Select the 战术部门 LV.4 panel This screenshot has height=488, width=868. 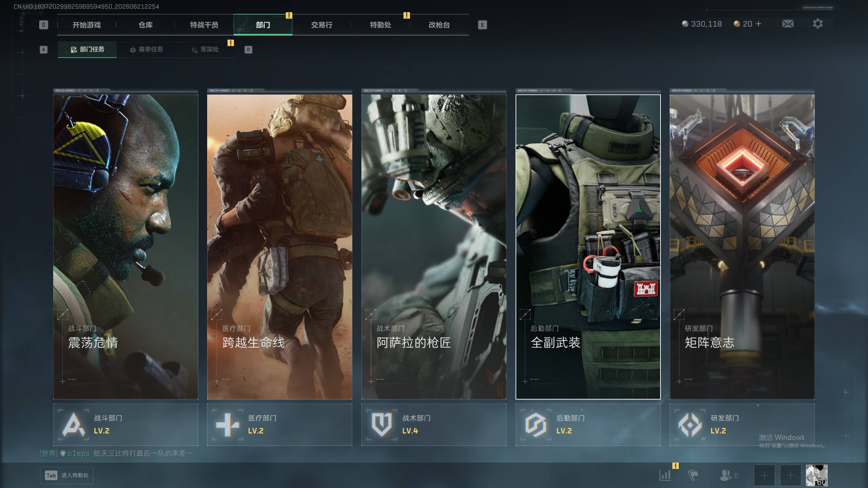(434, 425)
